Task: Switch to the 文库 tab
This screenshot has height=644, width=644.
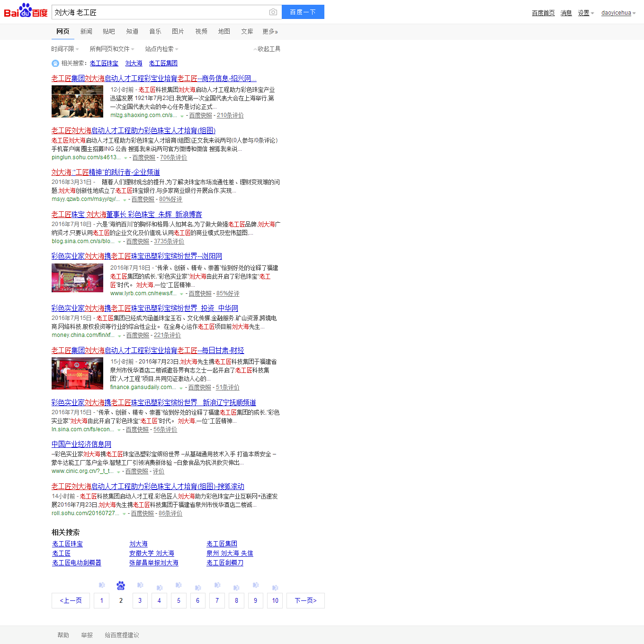Action: (247, 31)
